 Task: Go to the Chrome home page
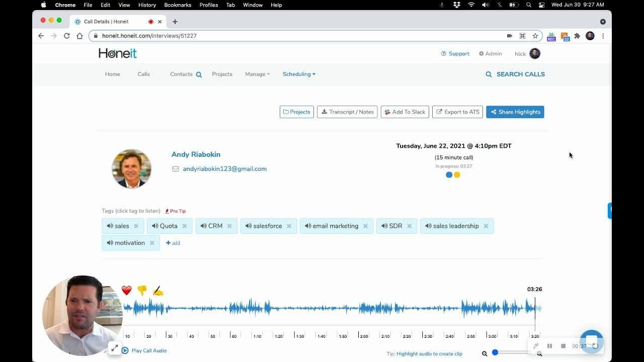coord(79,36)
